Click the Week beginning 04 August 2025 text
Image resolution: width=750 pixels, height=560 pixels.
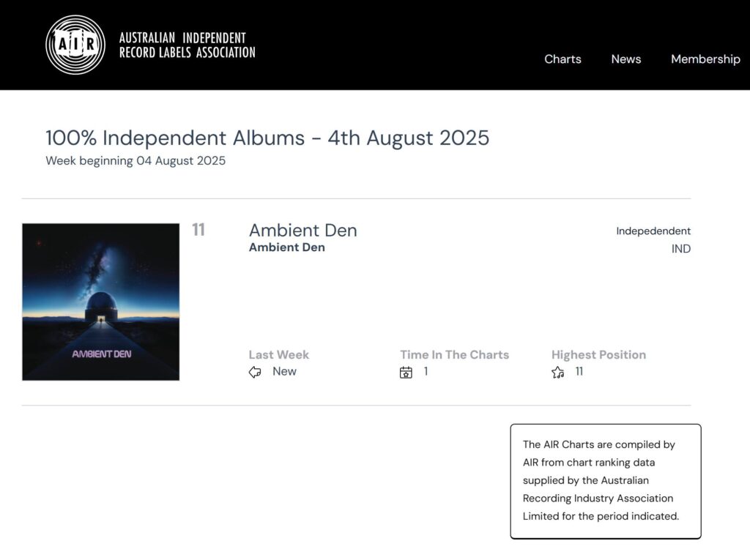pyautogui.click(x=135, y=161)
